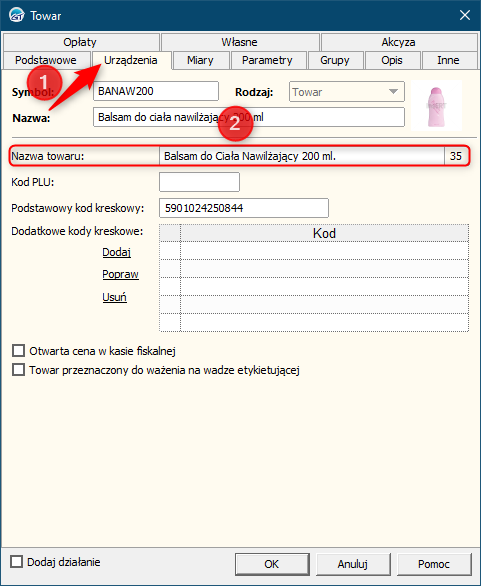Click the Popraw link

[120, 274]
